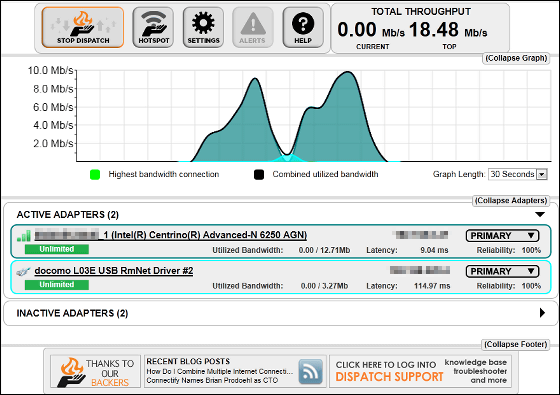The width and height of the screenshot is (560, 395).
Task: Open blog post 'Connectify Names Brian Prodoehl as CTO'
Action: point(212,380)
